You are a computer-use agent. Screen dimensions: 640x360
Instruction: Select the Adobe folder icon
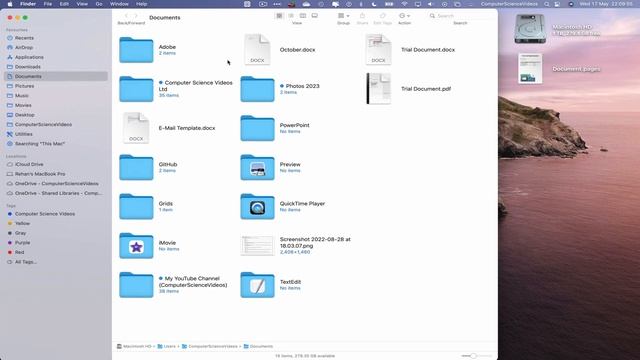coord(136,50)
